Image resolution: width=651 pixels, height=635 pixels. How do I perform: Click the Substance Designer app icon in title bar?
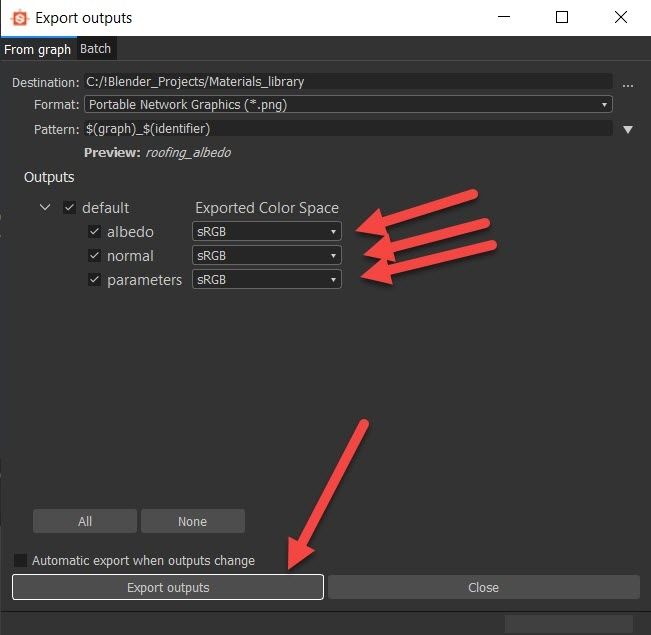coord(17,17)
